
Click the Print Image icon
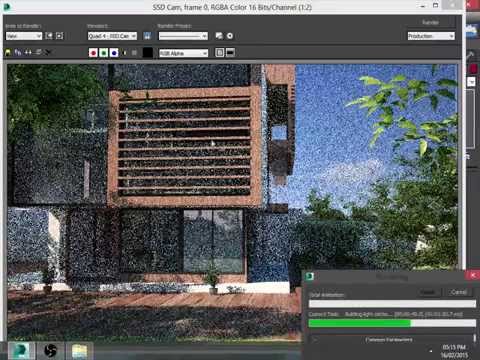tap(38, 52)
